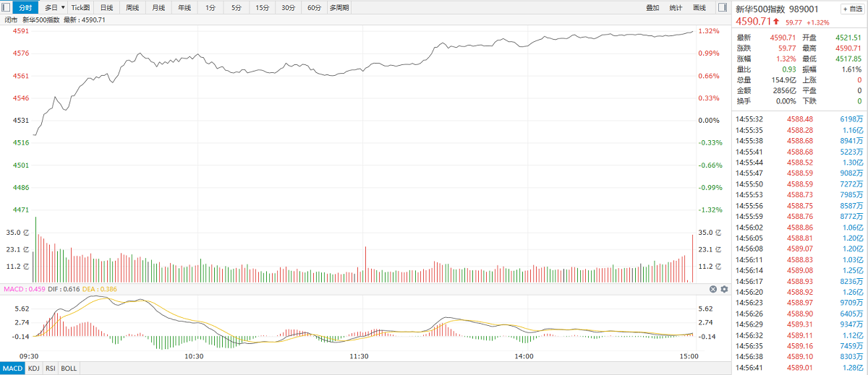Image resolution: width=868 pixels, height=375 pixels.
Task: Click the 叠加 overlay button
Action: coord(652,7)
